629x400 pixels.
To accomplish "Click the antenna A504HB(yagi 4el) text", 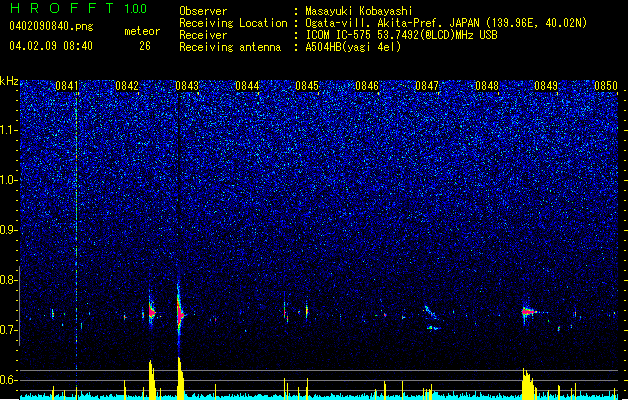I will [353, 47].
